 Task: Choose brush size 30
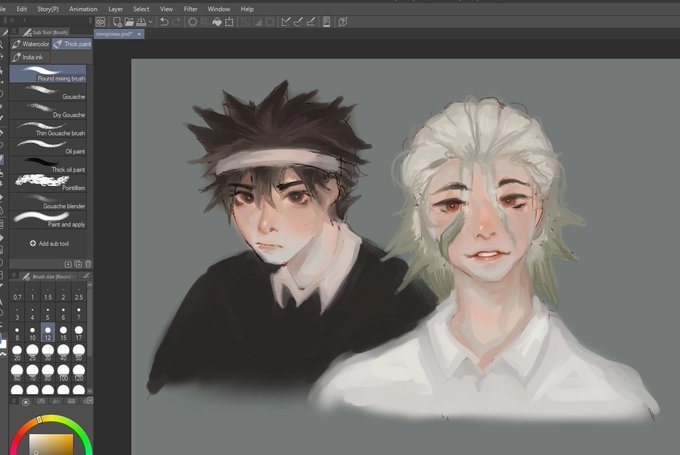48,353
